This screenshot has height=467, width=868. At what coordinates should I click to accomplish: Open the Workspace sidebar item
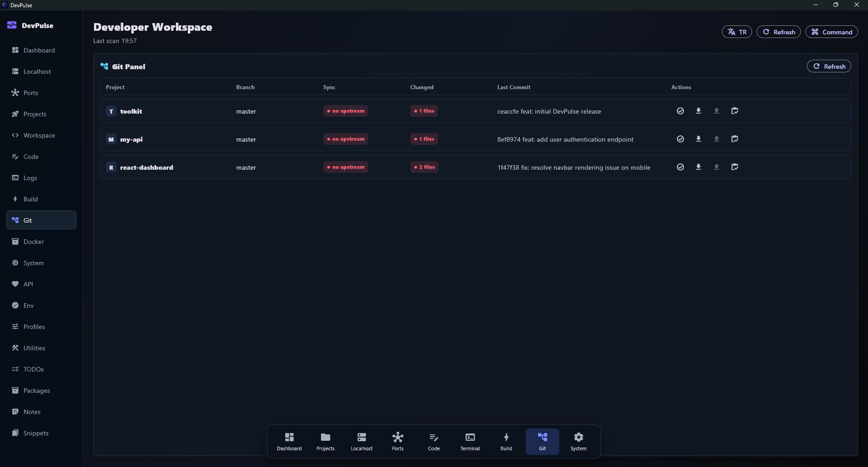[41, 135]
